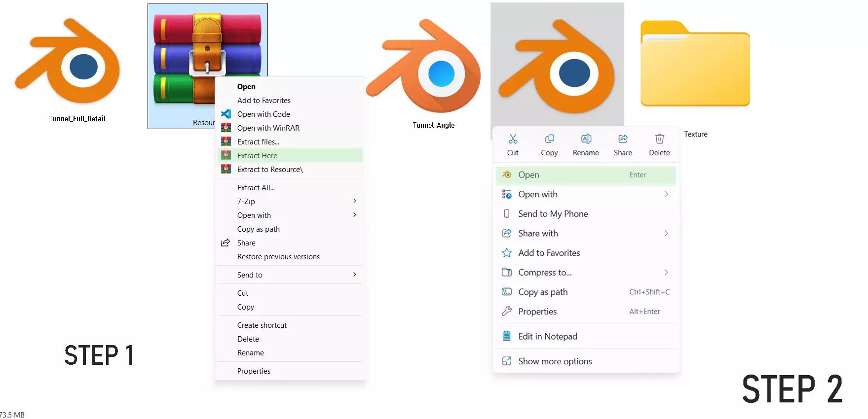Click WinRAR icon beside Extract files...
The width and height of the screenshot is (868, 419).
(x=226, y=141)
